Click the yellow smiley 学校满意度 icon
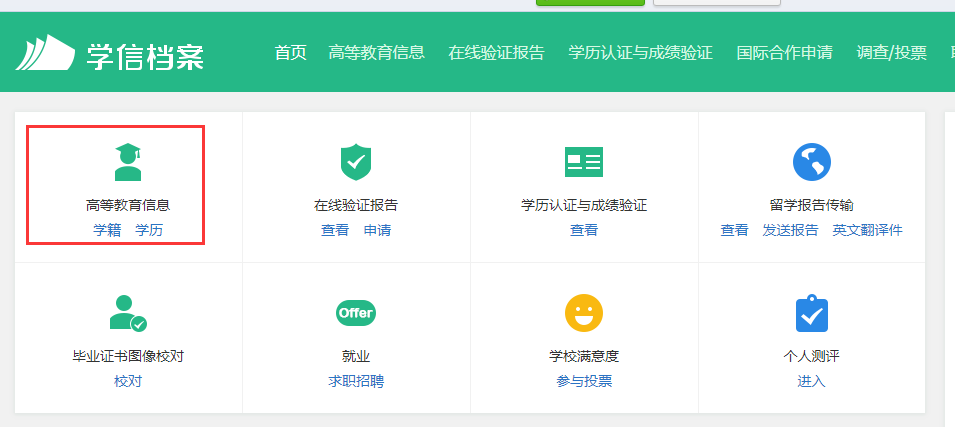Screen dimensions: 955x427 coord(584,313)
